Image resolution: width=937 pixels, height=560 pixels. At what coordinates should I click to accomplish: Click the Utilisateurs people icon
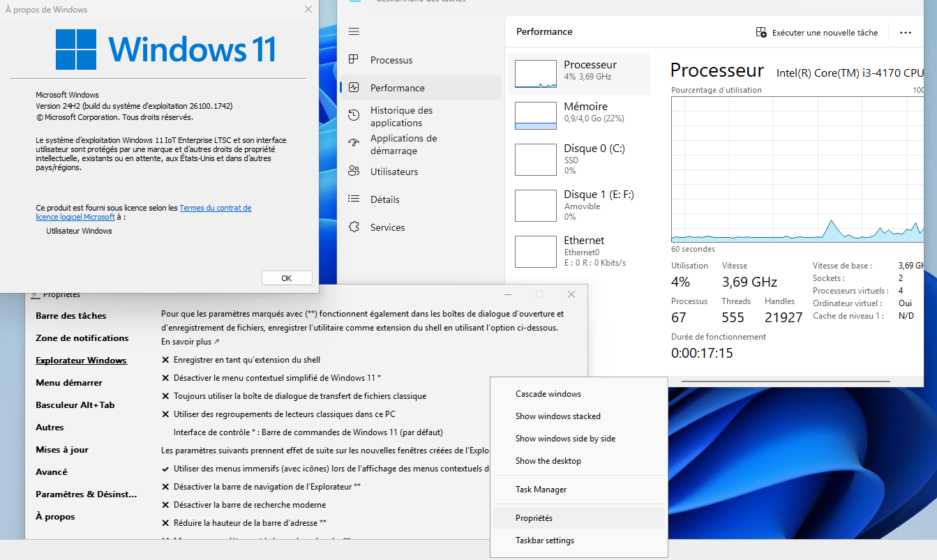354,171
